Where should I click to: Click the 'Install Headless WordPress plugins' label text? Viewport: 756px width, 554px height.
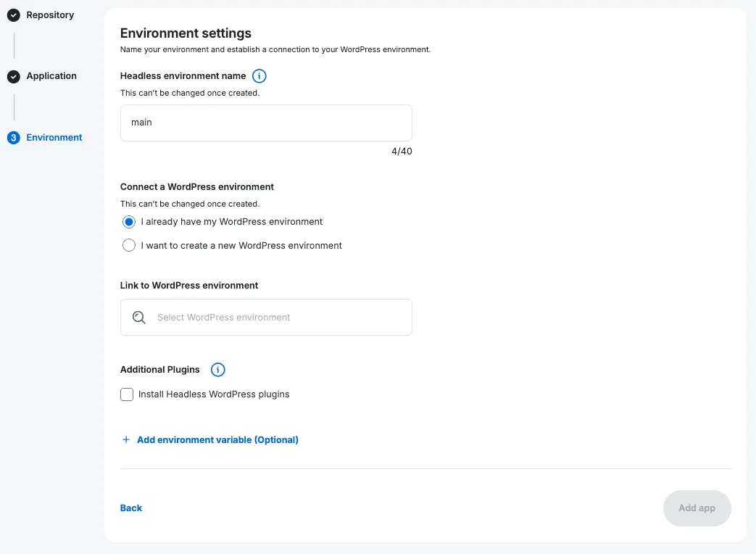point(214,394)
